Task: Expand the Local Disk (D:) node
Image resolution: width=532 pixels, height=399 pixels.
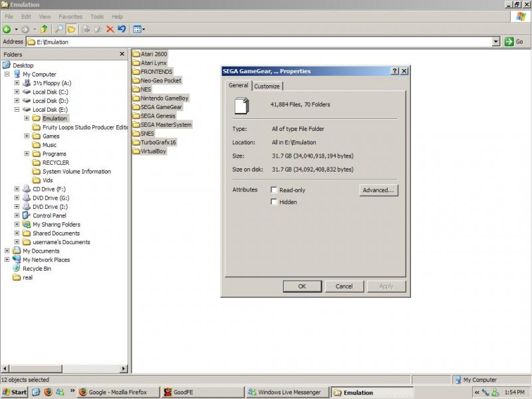Action: (x=17, y=100)
